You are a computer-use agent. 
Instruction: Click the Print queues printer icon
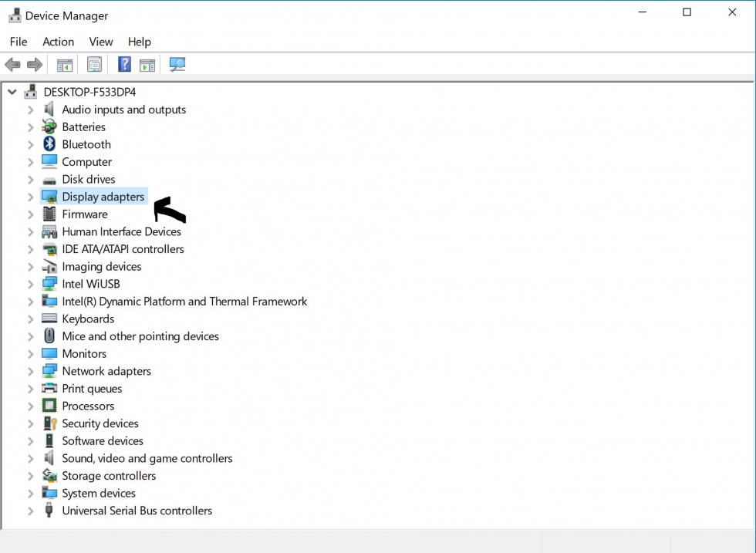pos(49,388)
